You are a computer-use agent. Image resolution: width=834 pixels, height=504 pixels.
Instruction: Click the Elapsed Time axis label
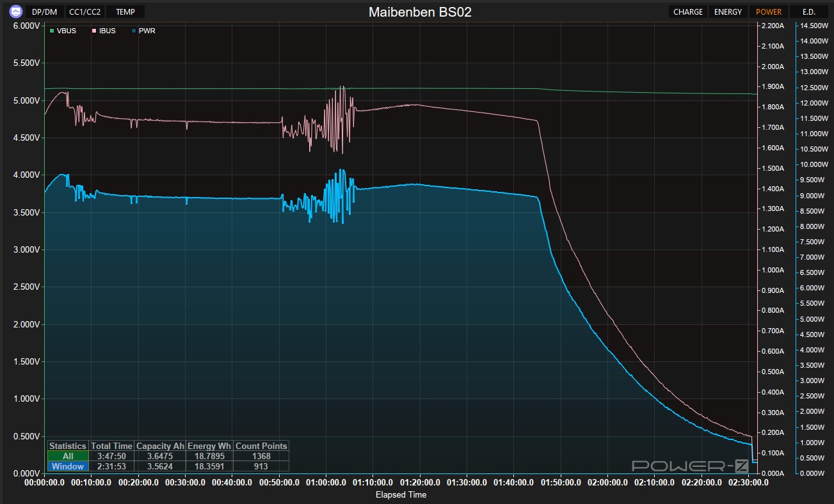pyautogui.click(x=401, y=494)
